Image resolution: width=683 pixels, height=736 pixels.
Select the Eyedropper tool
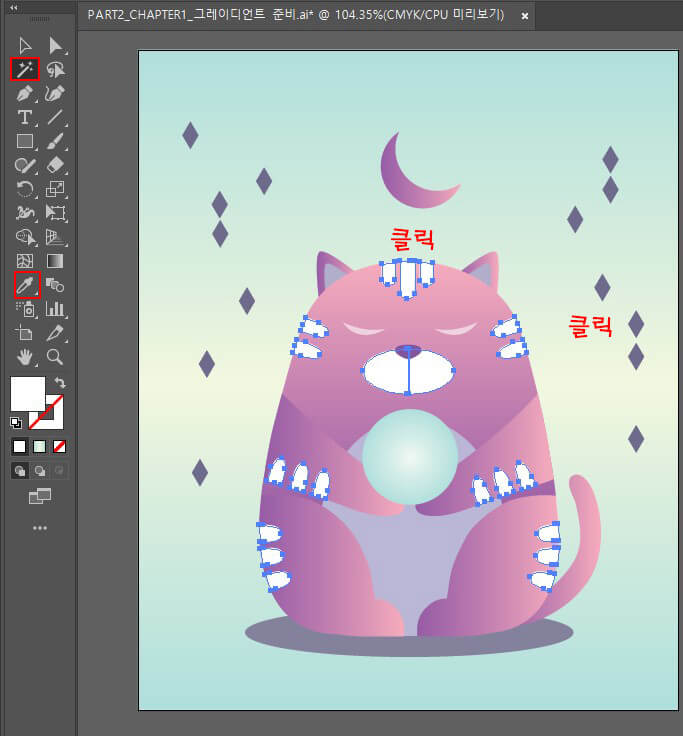coord(26,284)
